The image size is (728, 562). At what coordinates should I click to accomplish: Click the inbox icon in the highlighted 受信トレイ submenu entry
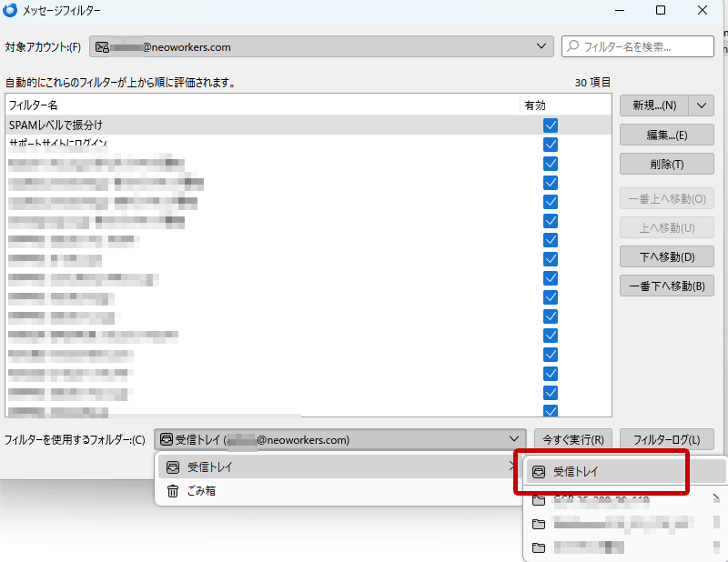[539, 471]
